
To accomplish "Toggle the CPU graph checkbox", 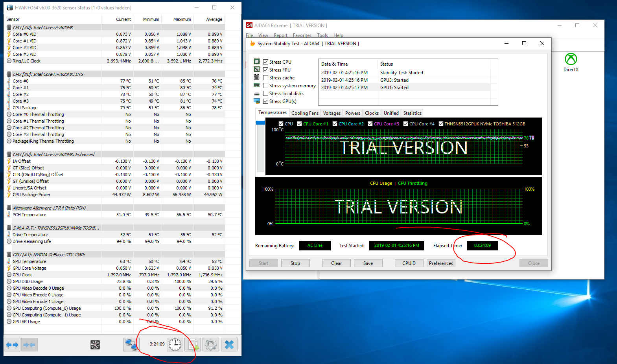I will [x=281, y=123].
